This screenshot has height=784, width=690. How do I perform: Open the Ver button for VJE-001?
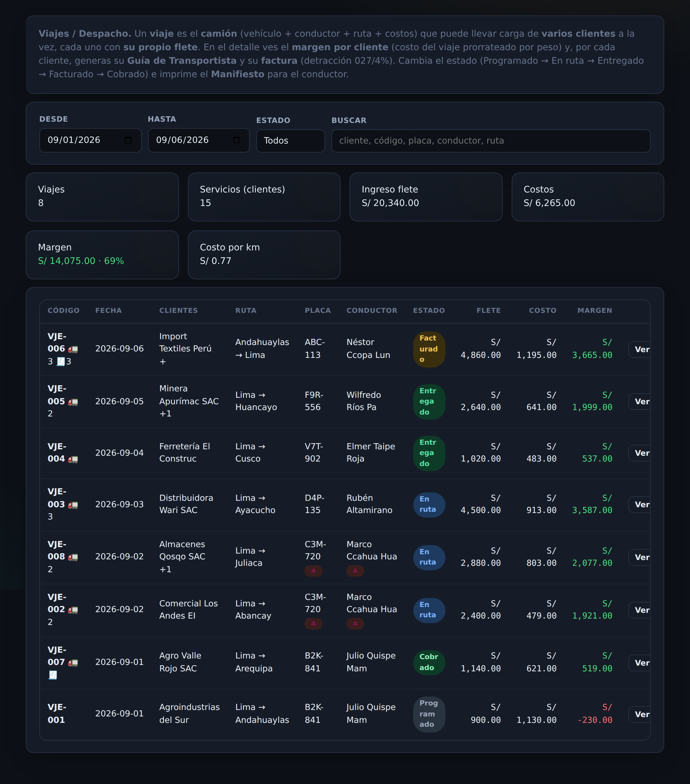[x=640, y=714]
